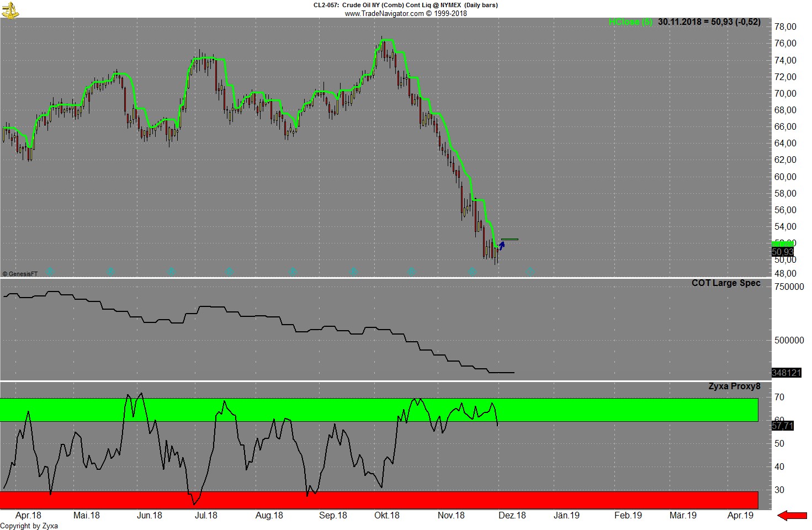Click the green overbought band in Zyxa Proxy8
Viewport: 812px width, 530px height.
[x=379, y=410]
